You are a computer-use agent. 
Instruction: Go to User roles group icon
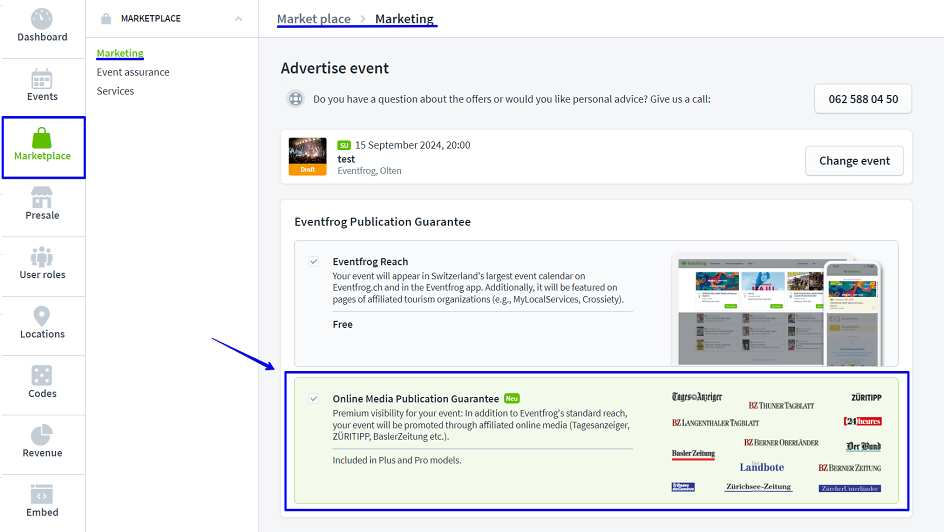(x=42, y=256)
